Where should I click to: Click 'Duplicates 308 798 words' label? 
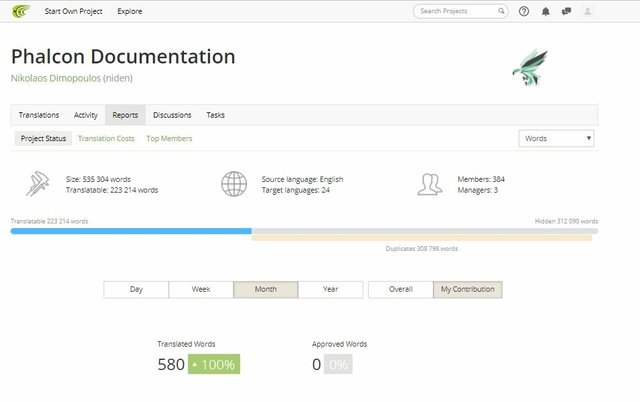[422, 249]
